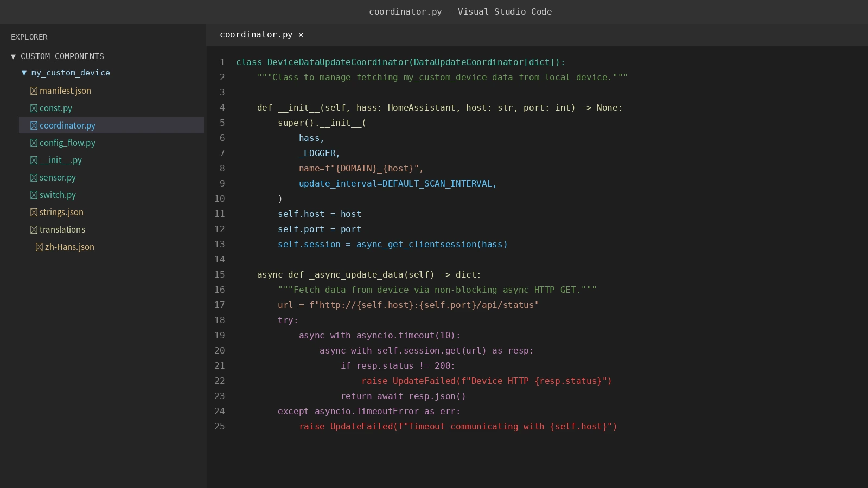Viewport: 868px width, 488px height.
Task: Click the const.py file icon
Action: 34,108
